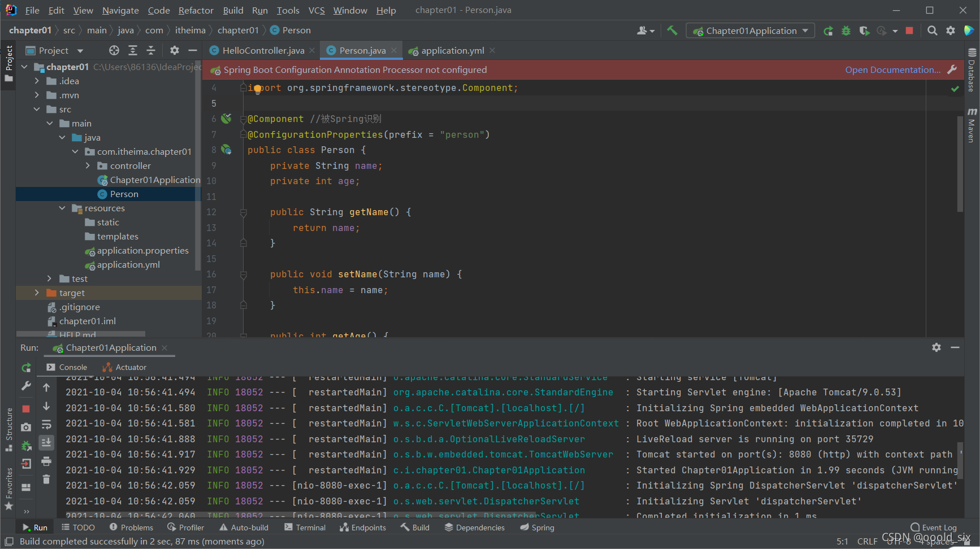
Task: Click the down arrow in console toolbar
Action: click(x=46, y=406)
